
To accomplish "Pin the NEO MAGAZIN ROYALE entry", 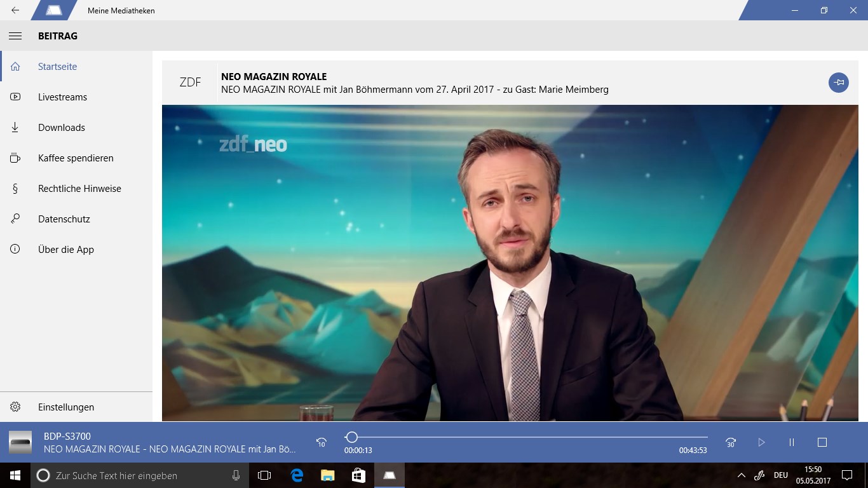I will click(839, 83).
